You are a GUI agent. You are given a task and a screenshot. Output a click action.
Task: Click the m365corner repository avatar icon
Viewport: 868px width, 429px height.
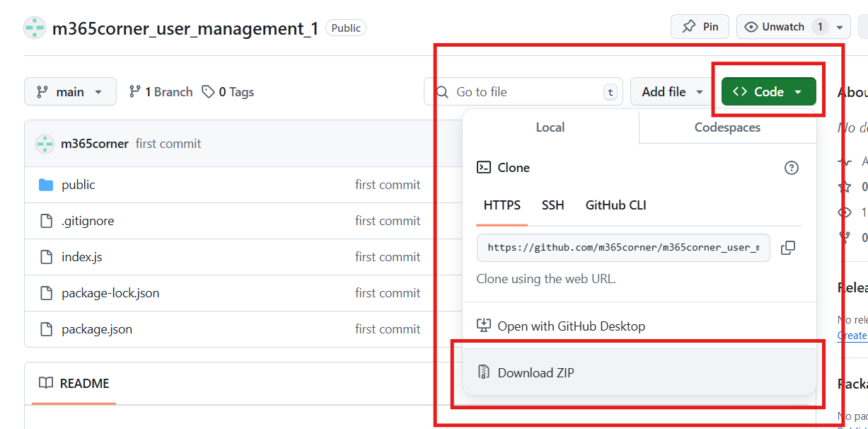pos(35,28)
